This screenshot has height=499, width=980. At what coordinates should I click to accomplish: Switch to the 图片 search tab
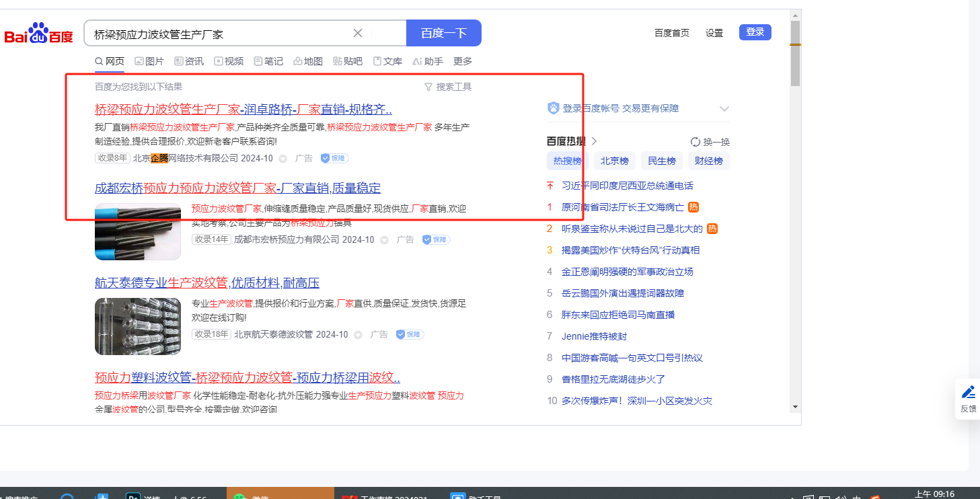pos(149,61)
